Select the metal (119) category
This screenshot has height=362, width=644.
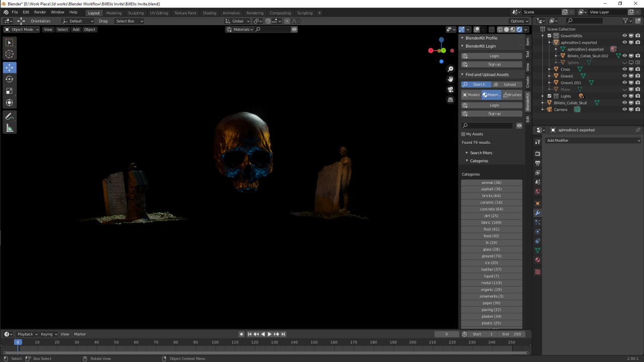coord(492,283)
